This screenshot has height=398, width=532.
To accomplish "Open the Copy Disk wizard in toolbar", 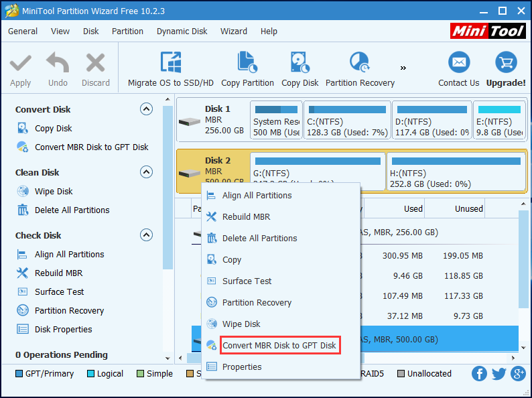I will point(300,70).
